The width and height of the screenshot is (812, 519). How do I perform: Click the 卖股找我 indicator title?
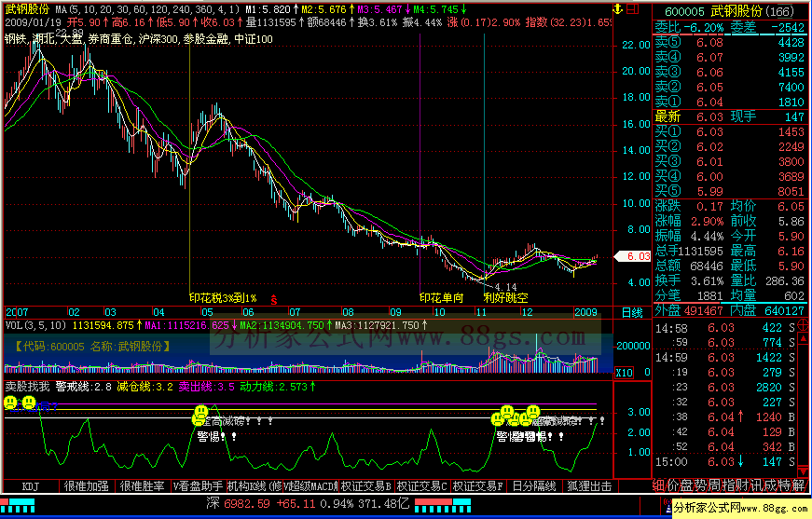pyautogui.click(x=27, y=387)
